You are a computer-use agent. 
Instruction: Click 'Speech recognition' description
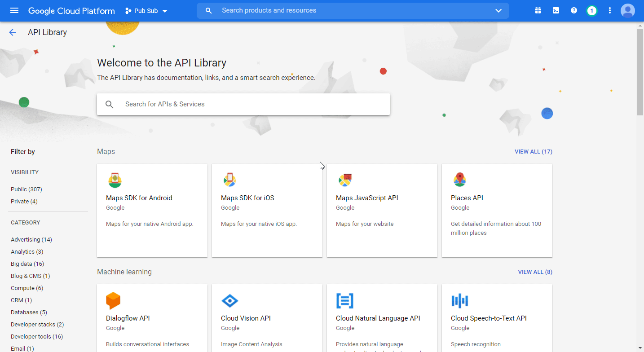point(476,344)
